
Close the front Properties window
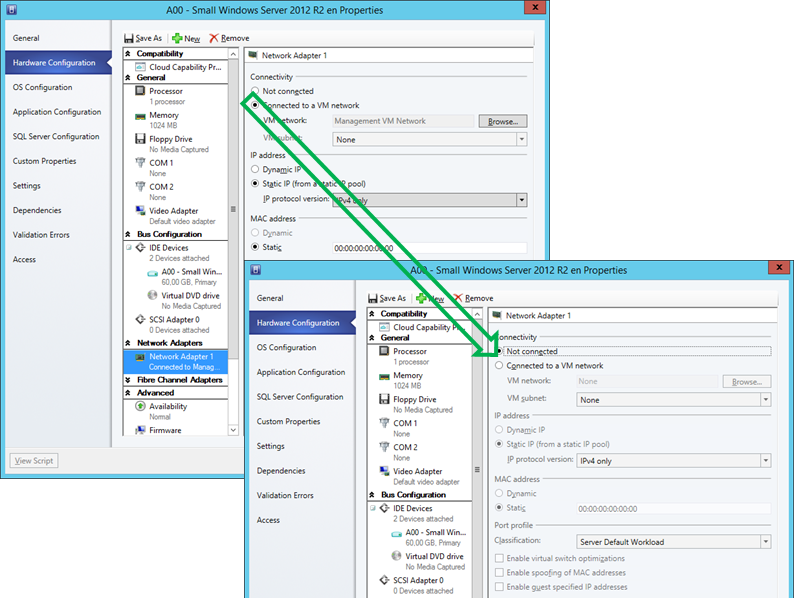pyautogui.click(x=779, y=267)
